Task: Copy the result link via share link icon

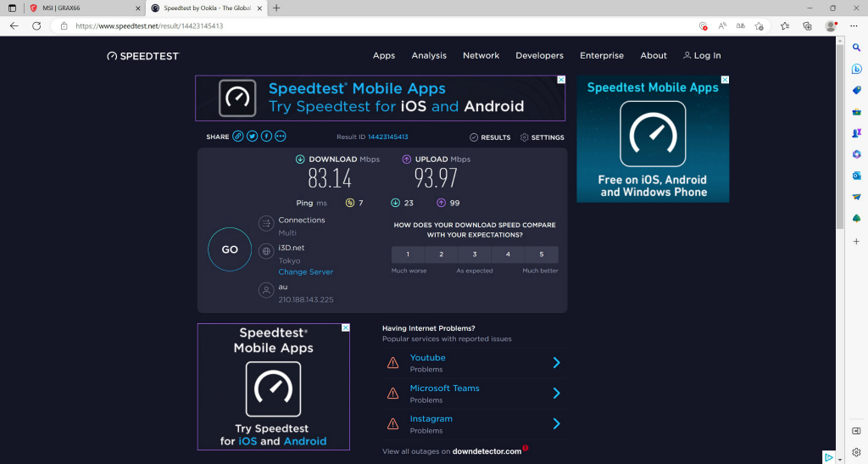Action: 238,137
